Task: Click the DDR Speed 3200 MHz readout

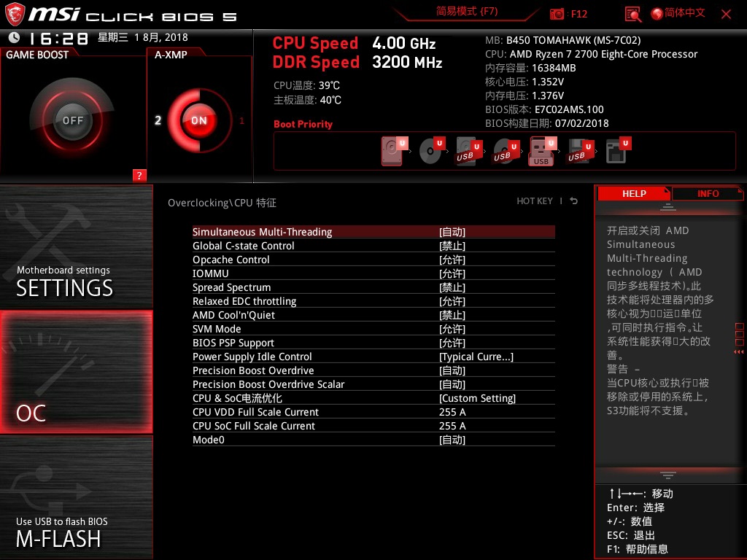Action: 357,62
